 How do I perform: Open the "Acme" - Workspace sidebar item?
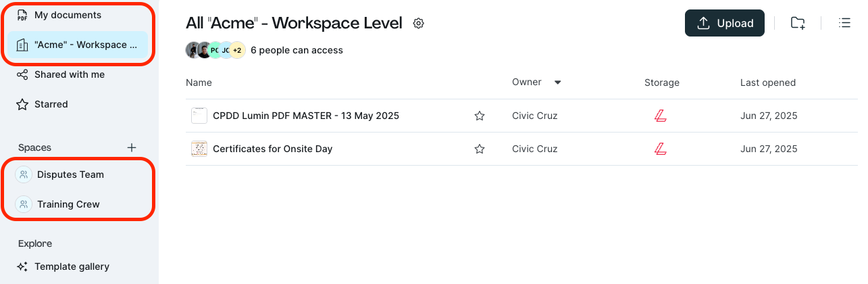pos(77,45)
